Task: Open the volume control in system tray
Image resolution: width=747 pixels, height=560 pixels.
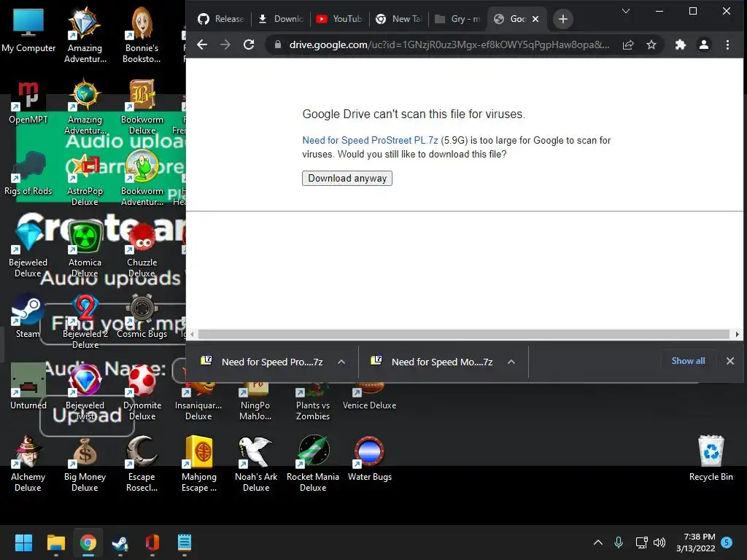Action: click(659, 542)
